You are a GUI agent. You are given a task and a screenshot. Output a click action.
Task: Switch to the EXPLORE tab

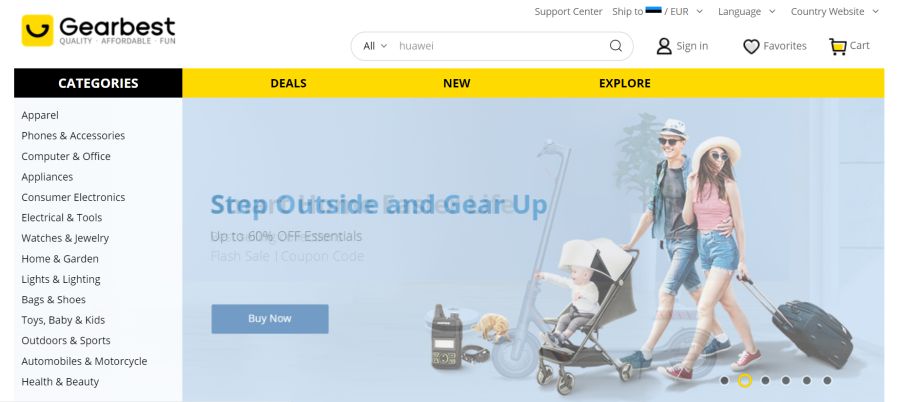coord(624,83)
